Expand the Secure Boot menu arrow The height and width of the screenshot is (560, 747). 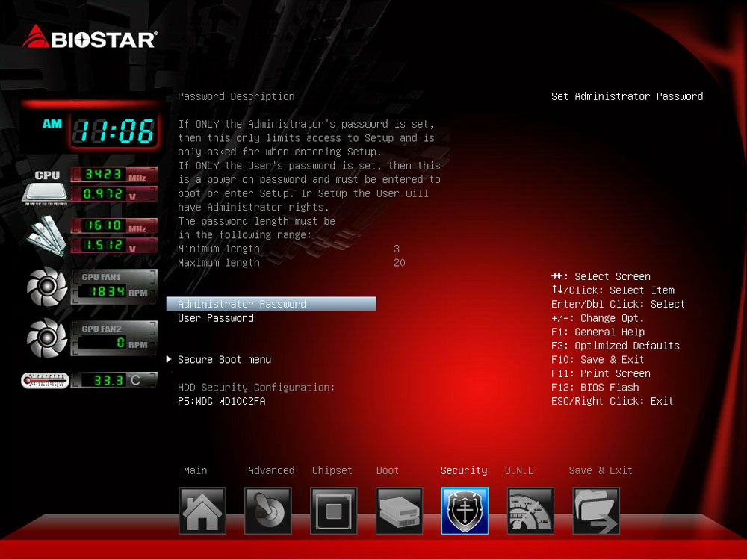pos(170,360)
